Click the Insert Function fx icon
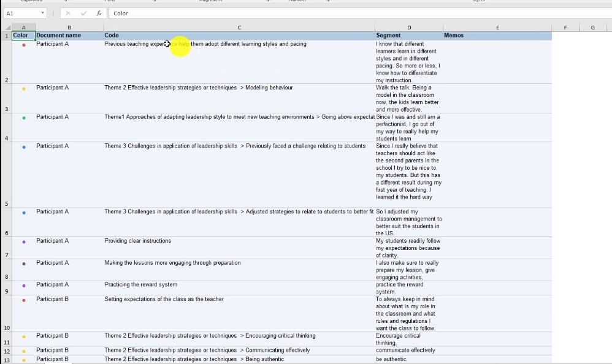 coord(99,13)
